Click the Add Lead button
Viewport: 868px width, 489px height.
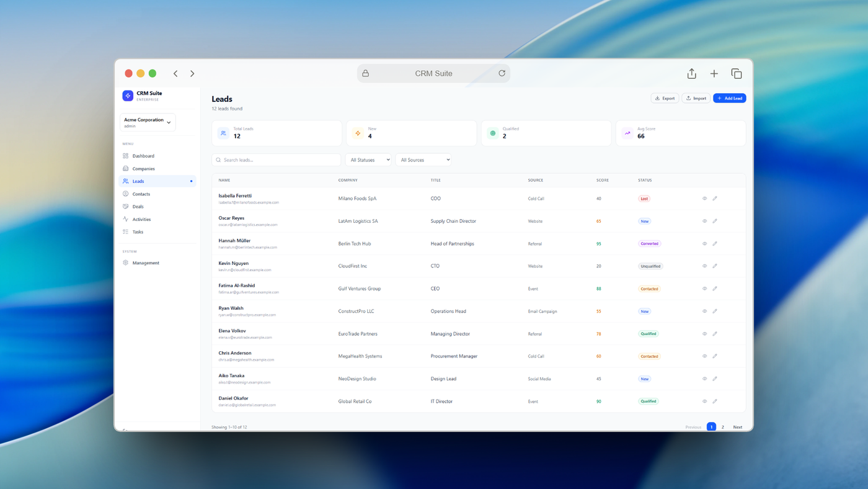coord(729,97)
